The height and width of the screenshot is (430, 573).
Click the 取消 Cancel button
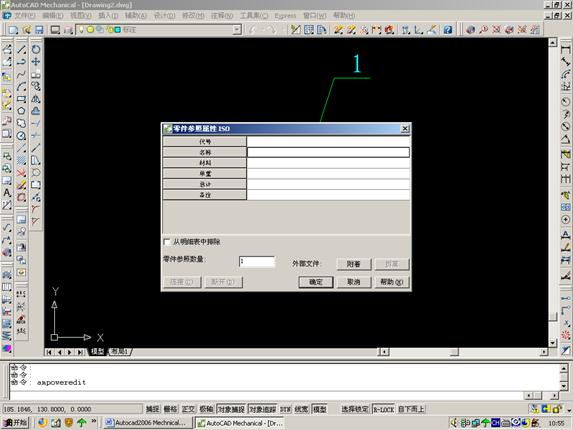tap(354, 282)
